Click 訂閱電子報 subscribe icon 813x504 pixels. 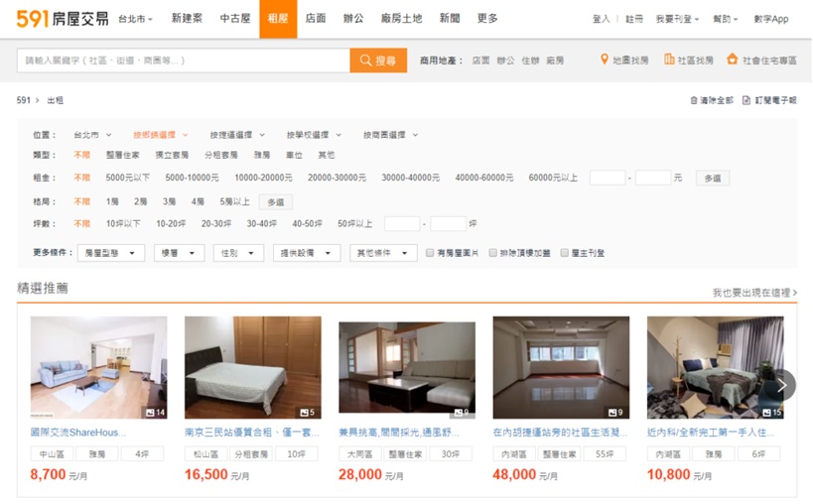pyautogui.click(x=748, y=101)
